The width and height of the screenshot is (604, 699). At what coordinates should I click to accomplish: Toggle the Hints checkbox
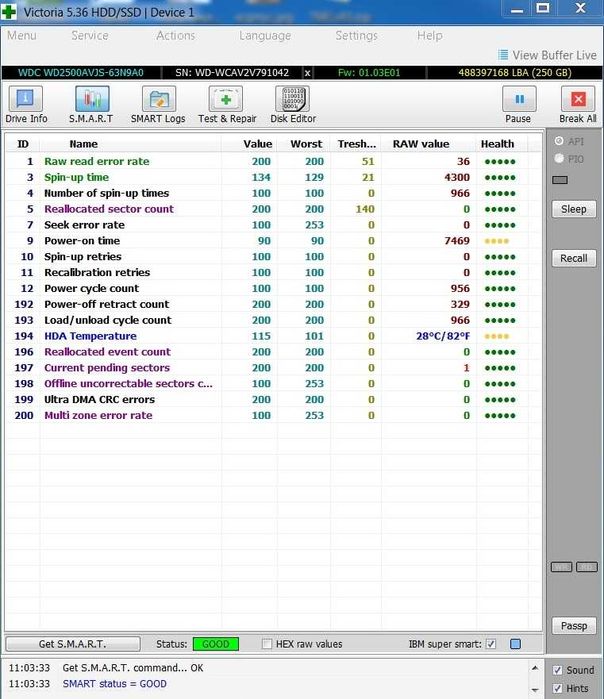pyautogui.click(x=557, y=688)
